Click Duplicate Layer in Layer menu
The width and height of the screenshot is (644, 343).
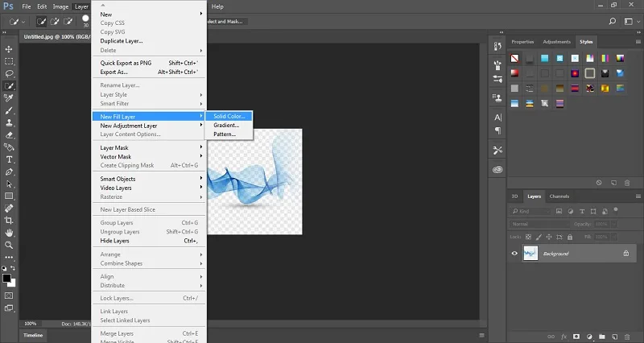(122, 41)
